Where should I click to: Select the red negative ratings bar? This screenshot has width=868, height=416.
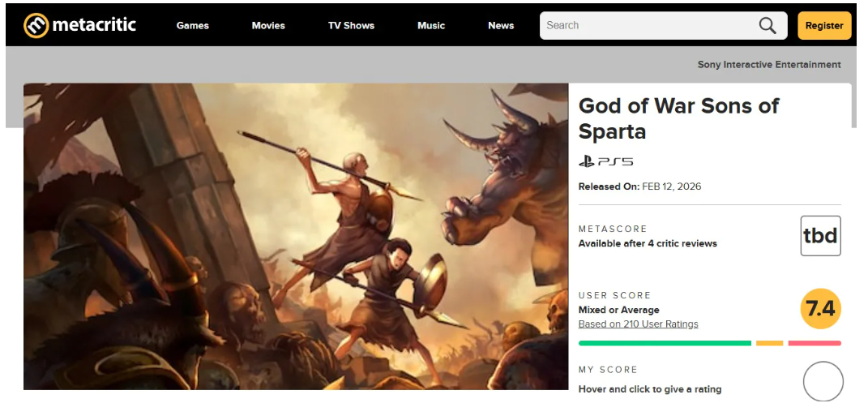click(814, 343)
